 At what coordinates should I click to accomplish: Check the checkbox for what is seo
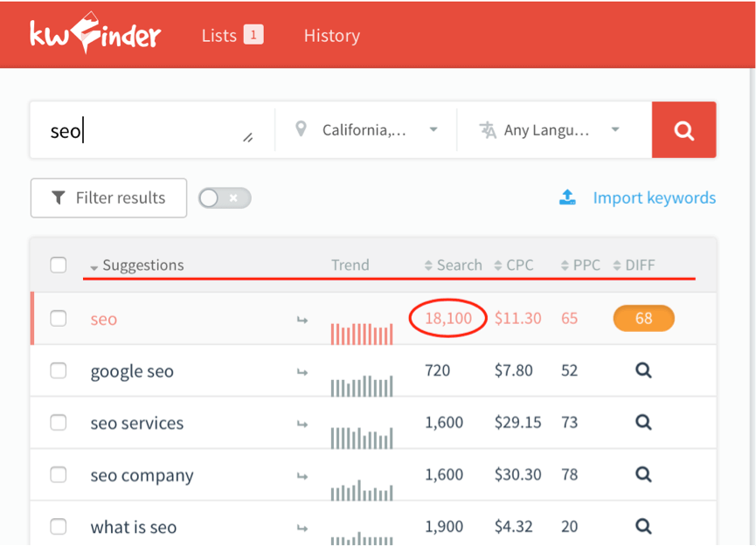59,527
